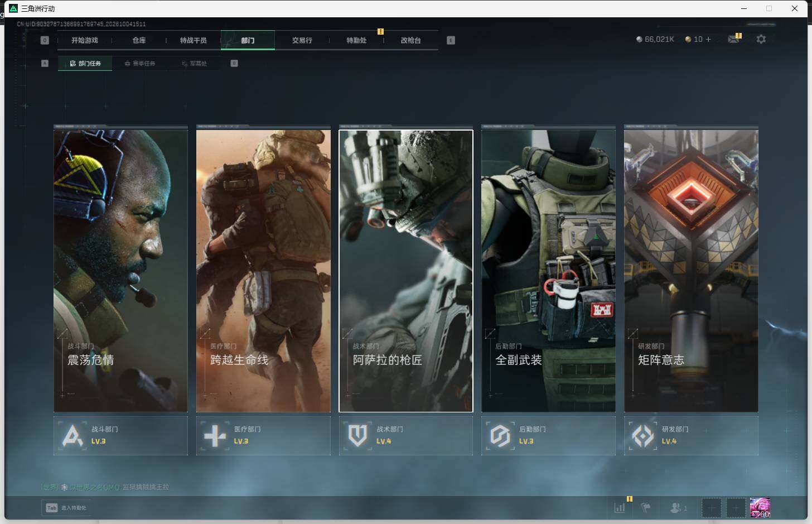Viewport: 812px width, 524px height.
Task: Open the mail envelope icon
Action: [734, 39]
